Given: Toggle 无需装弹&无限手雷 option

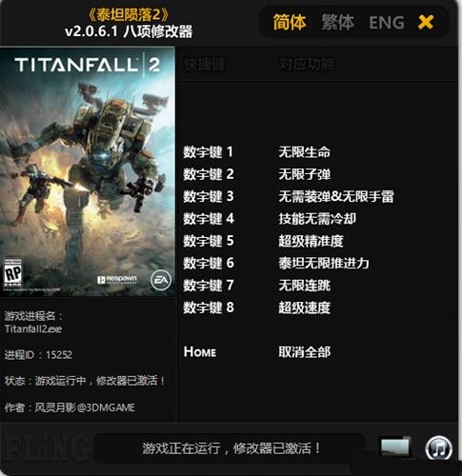Looking at the screenshot, I should 336,196.
